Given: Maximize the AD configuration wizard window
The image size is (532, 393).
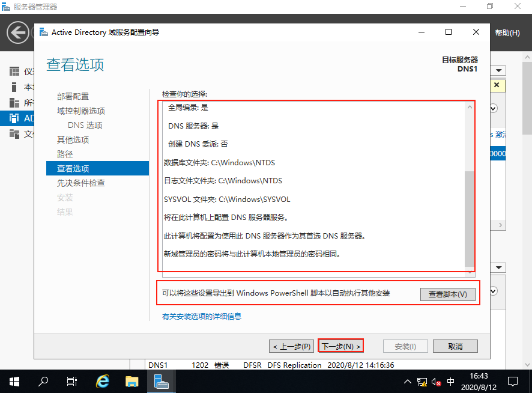Looking at the screenshot, I should tap(448, 32).
